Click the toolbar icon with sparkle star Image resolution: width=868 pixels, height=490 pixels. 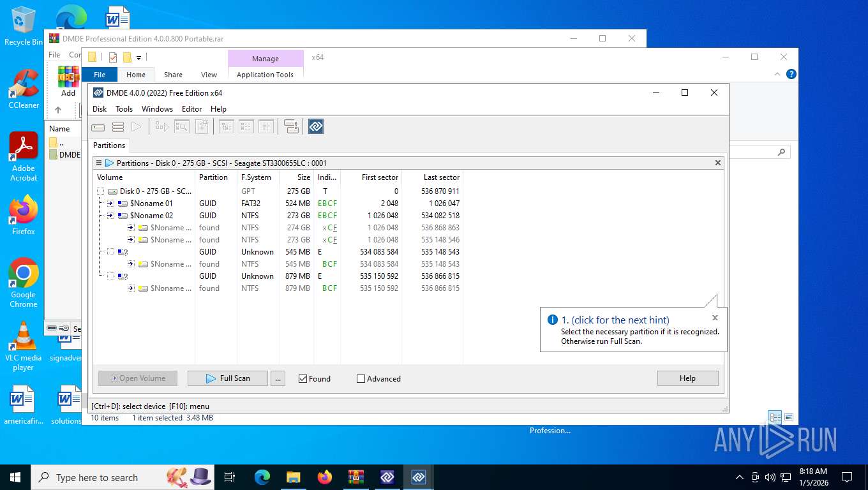tap(202, 127)
